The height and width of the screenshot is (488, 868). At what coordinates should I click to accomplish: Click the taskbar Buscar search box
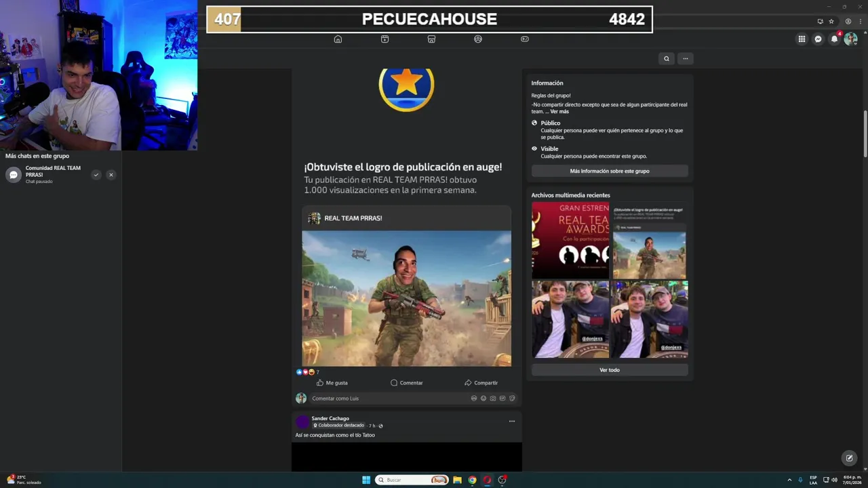(412, 480)
